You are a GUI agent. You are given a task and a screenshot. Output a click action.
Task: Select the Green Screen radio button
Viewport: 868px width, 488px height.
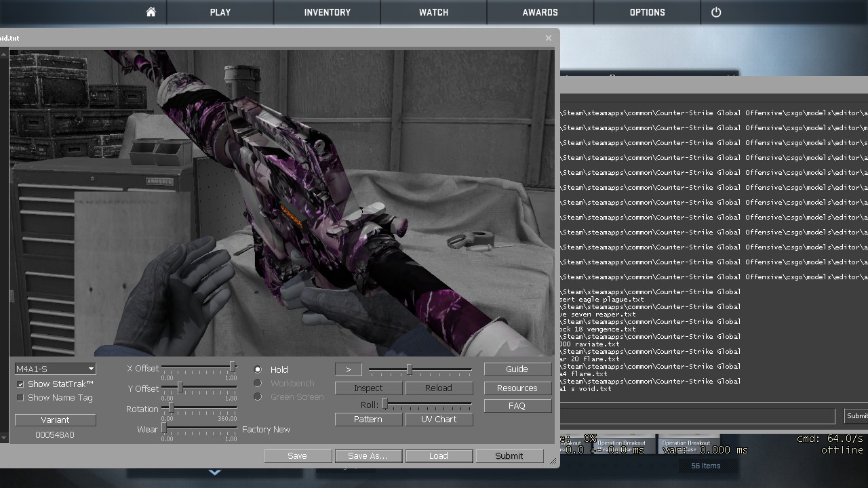point(258,396)
